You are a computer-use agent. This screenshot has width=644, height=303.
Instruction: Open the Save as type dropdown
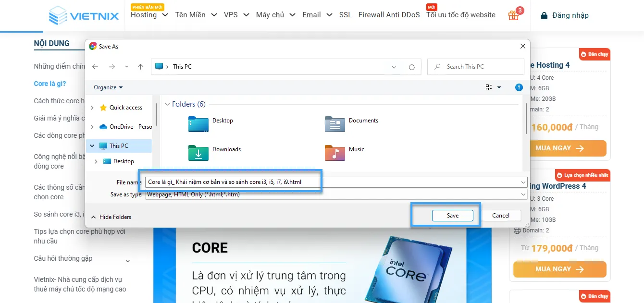pos(523,194)
